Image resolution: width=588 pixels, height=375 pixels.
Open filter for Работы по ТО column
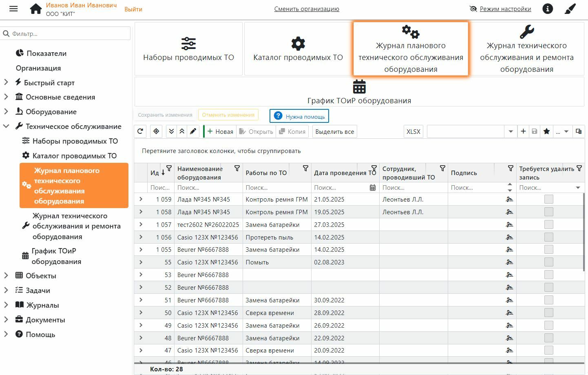[305, 168]
